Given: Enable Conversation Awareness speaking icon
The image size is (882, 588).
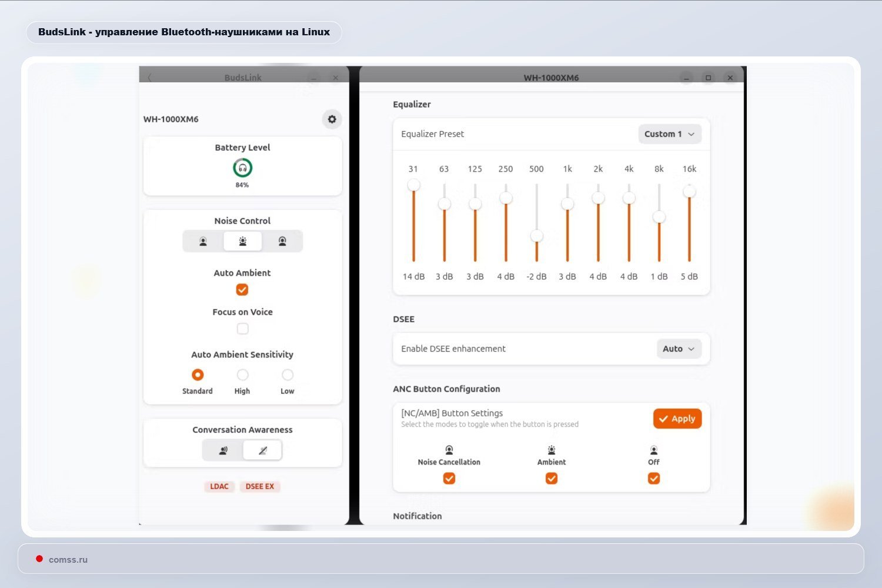Looking at the screenshot, I should (x=223, y=450).
